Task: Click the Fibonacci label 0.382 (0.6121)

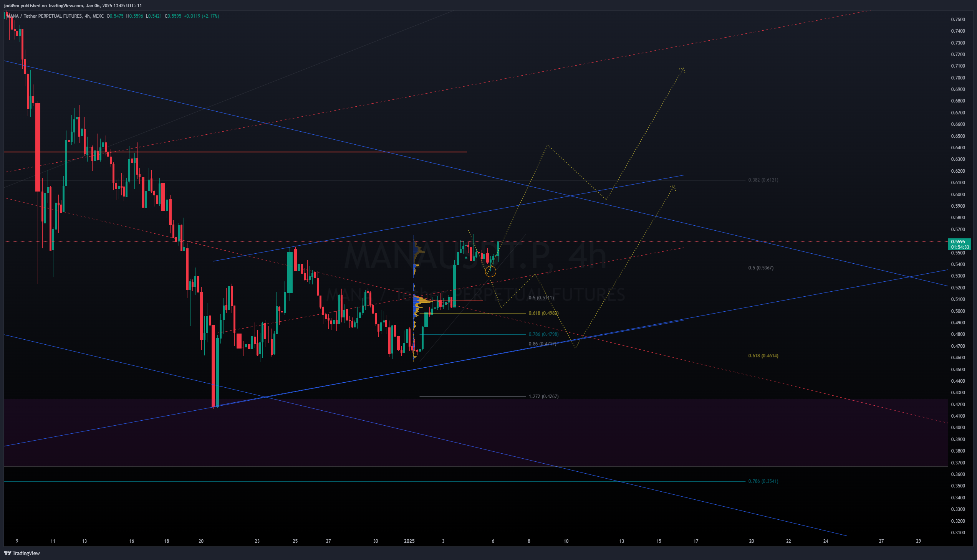Action: 763,180
